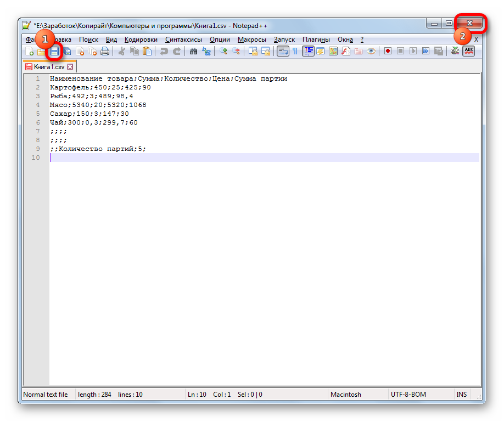
Task: Open Find with the binoculars icon
Action: pyautogui.click(x=193, y=51)
